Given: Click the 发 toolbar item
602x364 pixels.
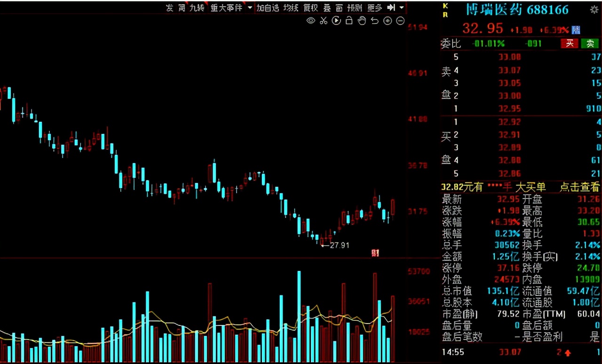Looking at the screenshot, I should coord(169,8).
